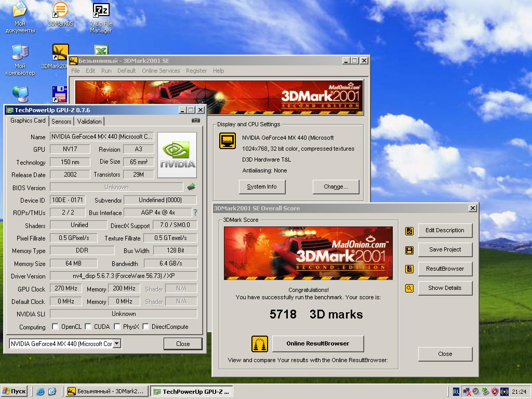The height and width of the screenshot is (399, 532).
Task: Open the 3DMark05 desktop shortcut
Action: pyautogui.click(x=60, y=14)
